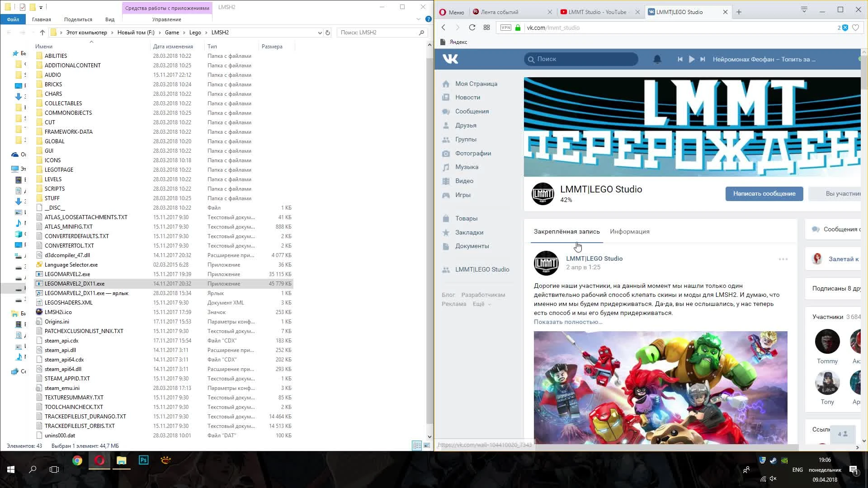Image resolution: width=868 pixels, height=488 pixels.
Task: Switch to the Информация tab
Action: coord(629,231)
